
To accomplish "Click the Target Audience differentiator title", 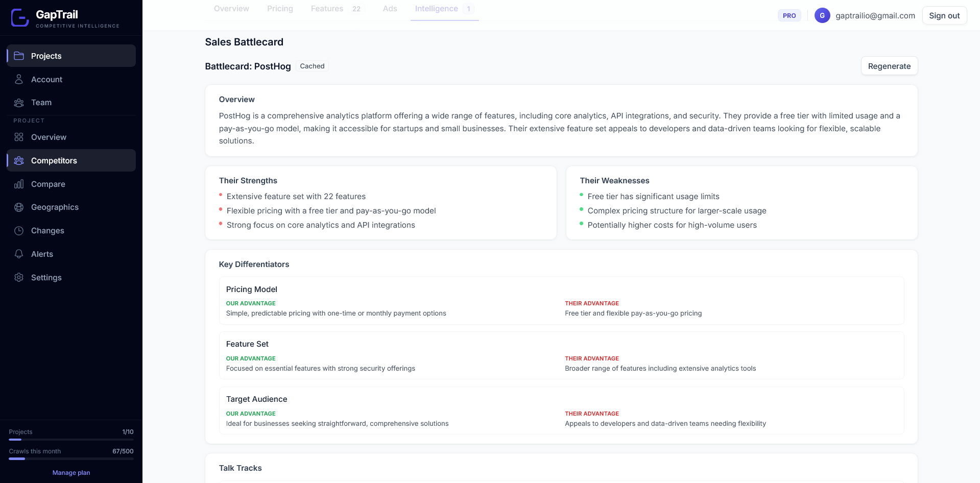I will [256, 399].
